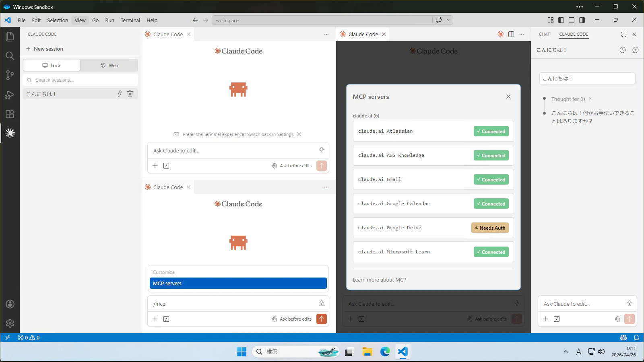This screenshot has height=362, width=644.
Task: Maximize the right Claude Code panel
Action: point(624,34)
